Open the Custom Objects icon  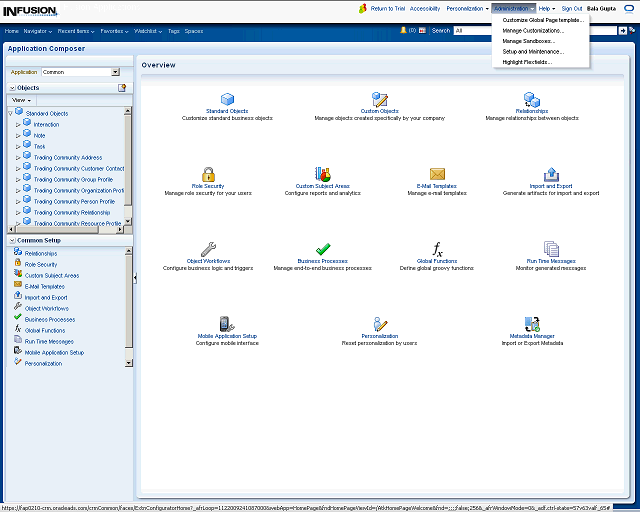[x=380, y=100]
